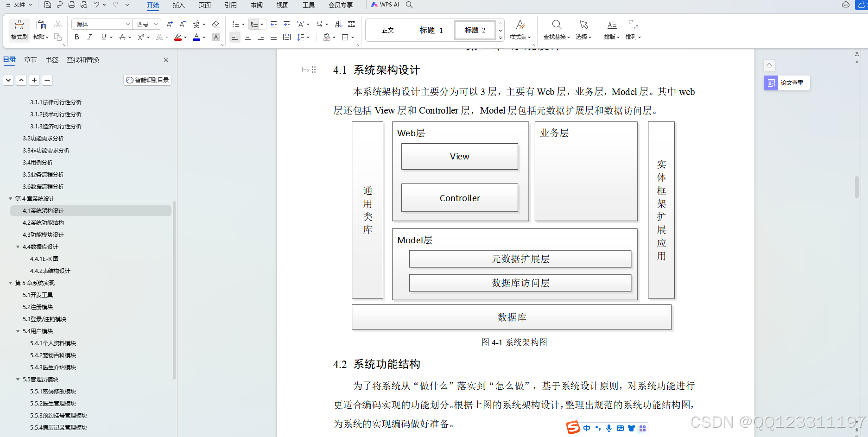Toggle justify text alignment
This screenshot has height=437, width=868.
tap(273, 37)
